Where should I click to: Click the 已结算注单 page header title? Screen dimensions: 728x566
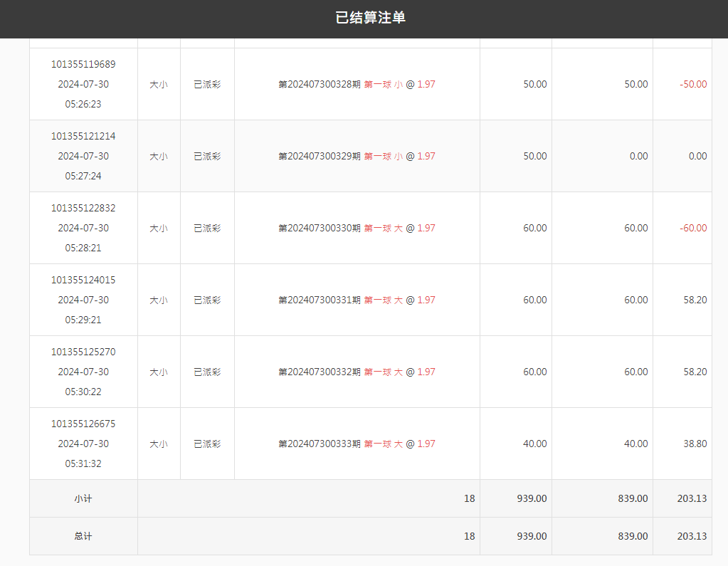pyautogui.click(x=370, y=18)
